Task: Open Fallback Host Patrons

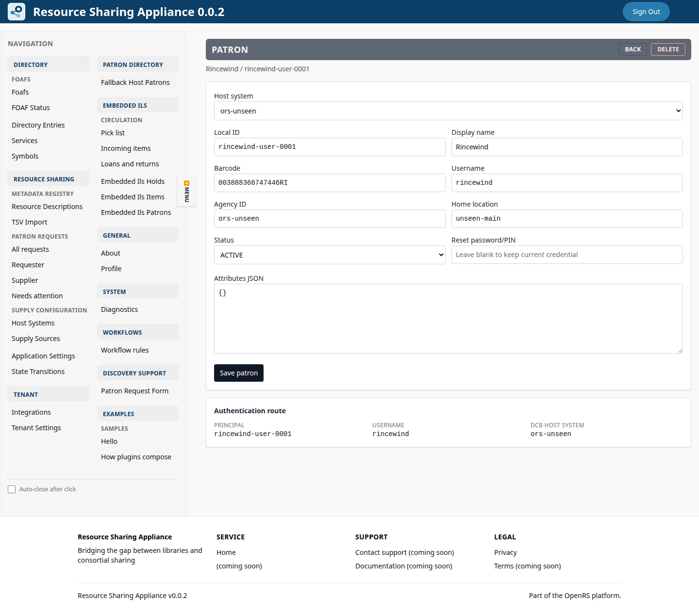Action: point(135,82)
